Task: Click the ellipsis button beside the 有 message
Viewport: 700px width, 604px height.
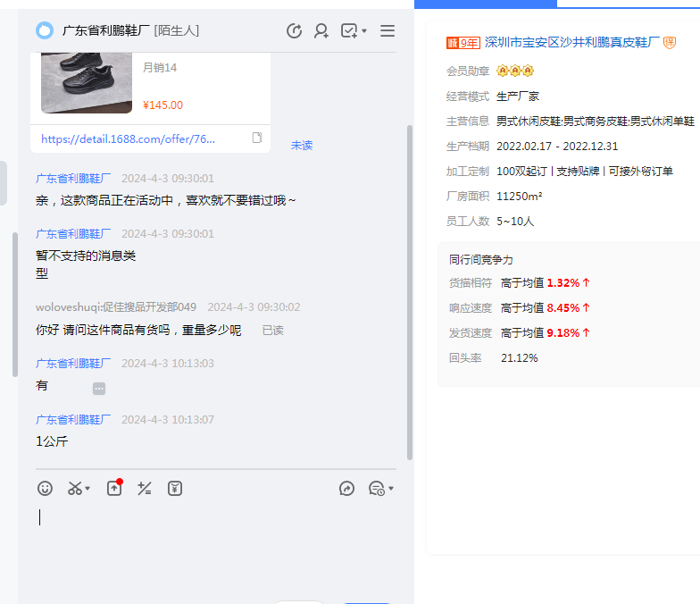Action: coord(99,389)
